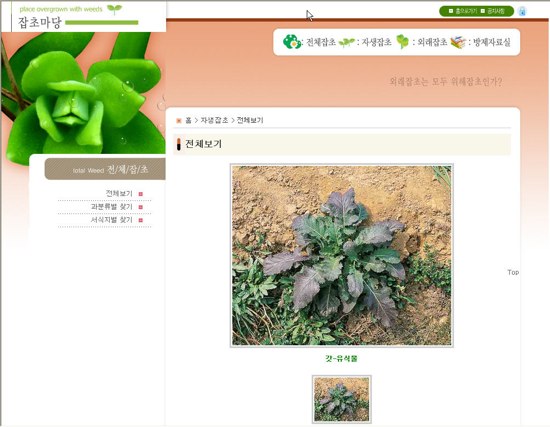Click the green leaf icon beside 외래잡초
Screen dimensions: 550x427
403,42
